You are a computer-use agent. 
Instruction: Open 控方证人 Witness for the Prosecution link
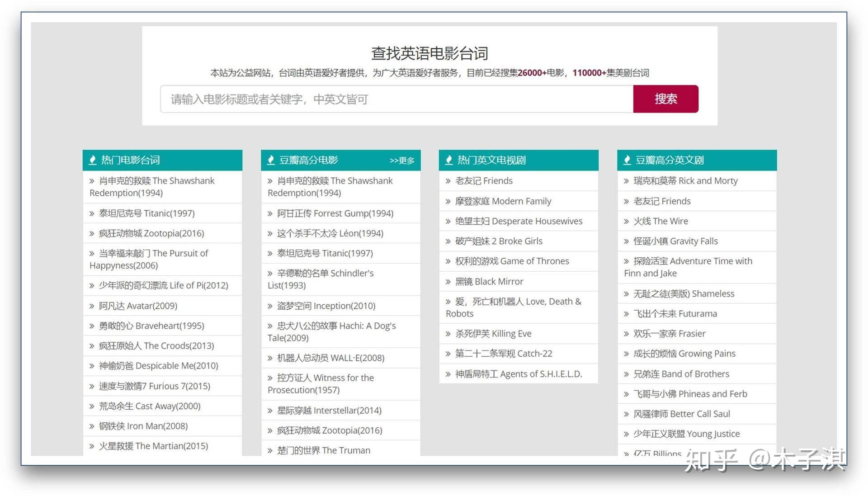pyautogui.click(x=321, y=383)
